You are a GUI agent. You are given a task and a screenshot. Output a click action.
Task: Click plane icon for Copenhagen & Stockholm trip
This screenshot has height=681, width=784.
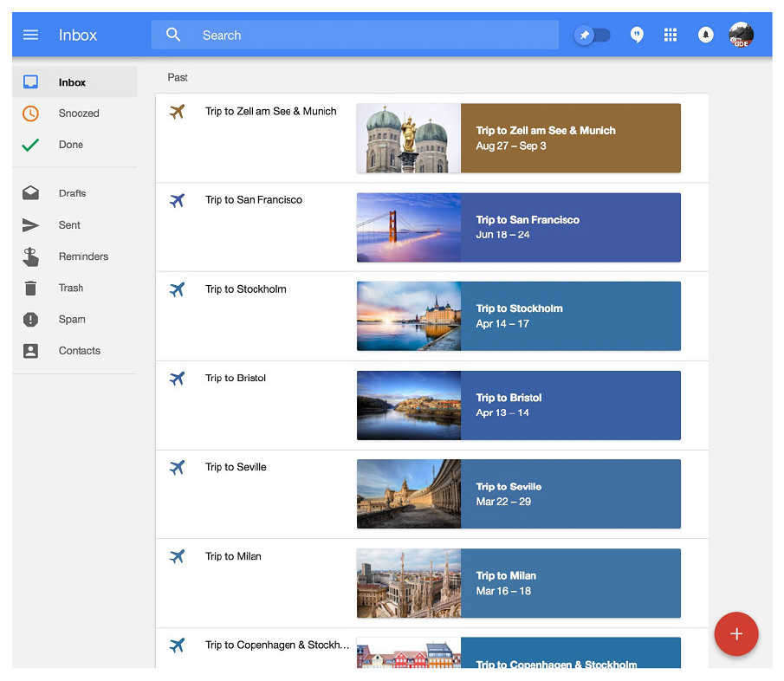tap(177, 645)
